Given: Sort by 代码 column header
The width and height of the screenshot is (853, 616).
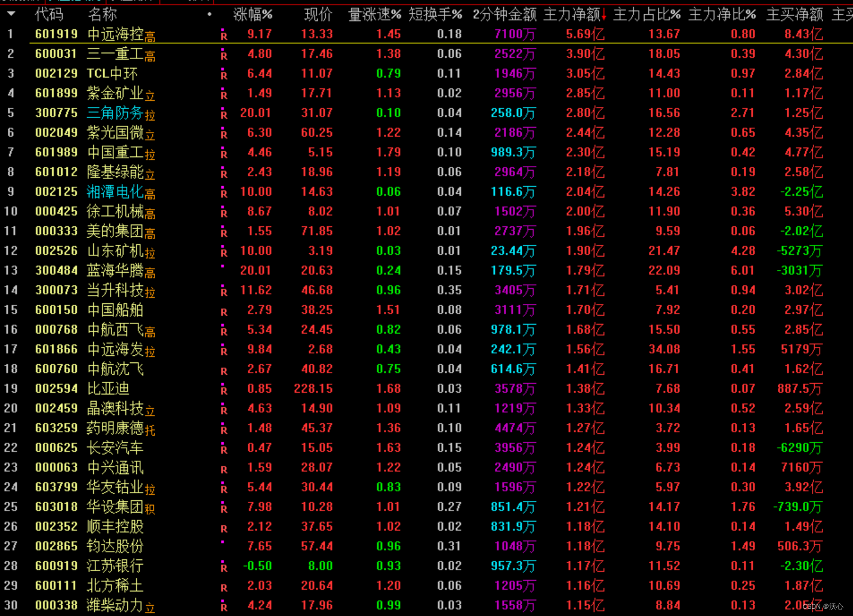Looking at the screenshot, I should (49, 14).
